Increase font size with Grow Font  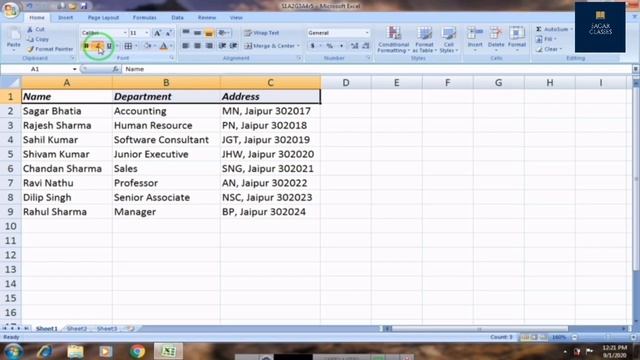click(157, 33)
